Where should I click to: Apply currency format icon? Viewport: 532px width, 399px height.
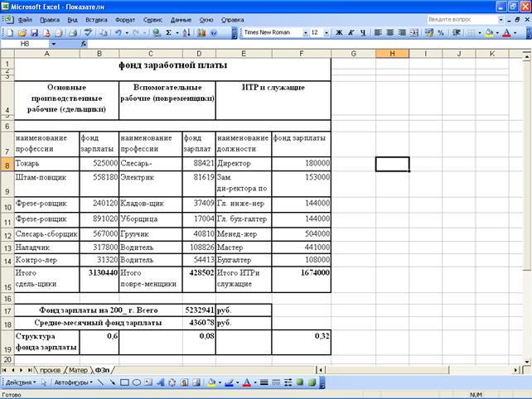(429, 33)
